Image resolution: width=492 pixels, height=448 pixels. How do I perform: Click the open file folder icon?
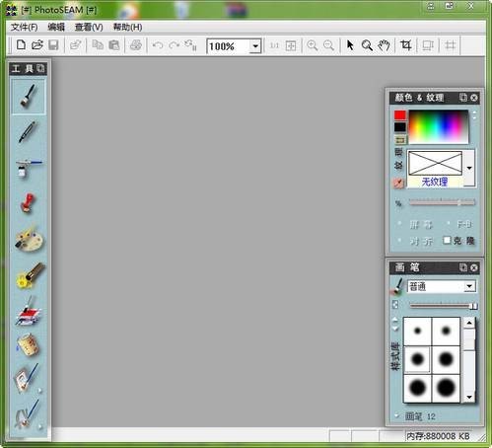pos(37,45)
